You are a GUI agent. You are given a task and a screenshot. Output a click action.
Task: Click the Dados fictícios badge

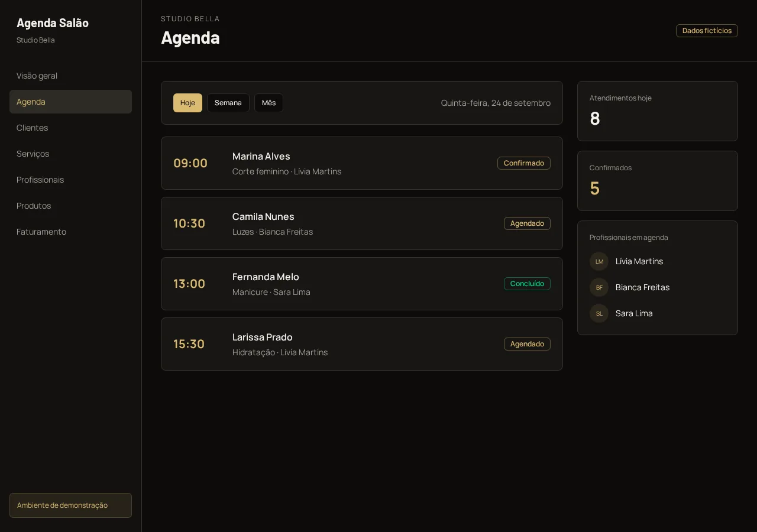point(707,31)
